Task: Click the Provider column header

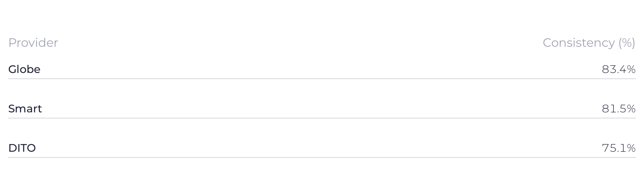Action: 33,43
